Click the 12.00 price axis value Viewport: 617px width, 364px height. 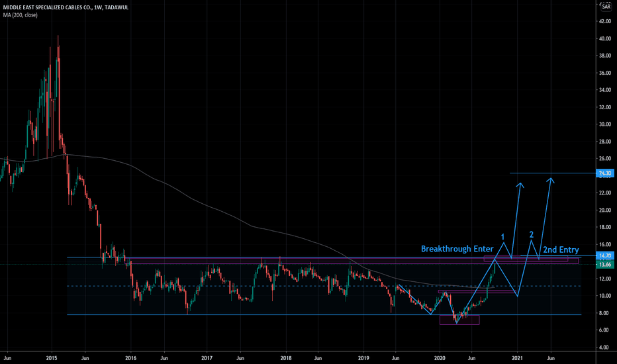point(605,279)
